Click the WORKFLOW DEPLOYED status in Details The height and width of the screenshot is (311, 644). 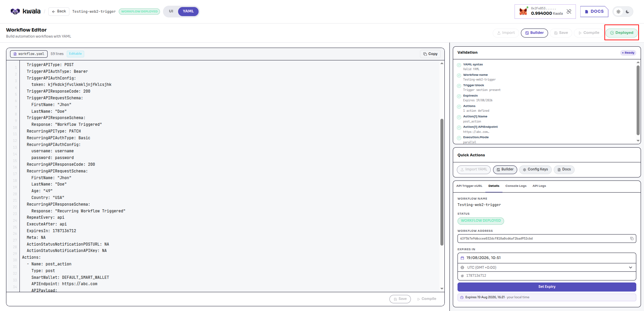[481, 221]
